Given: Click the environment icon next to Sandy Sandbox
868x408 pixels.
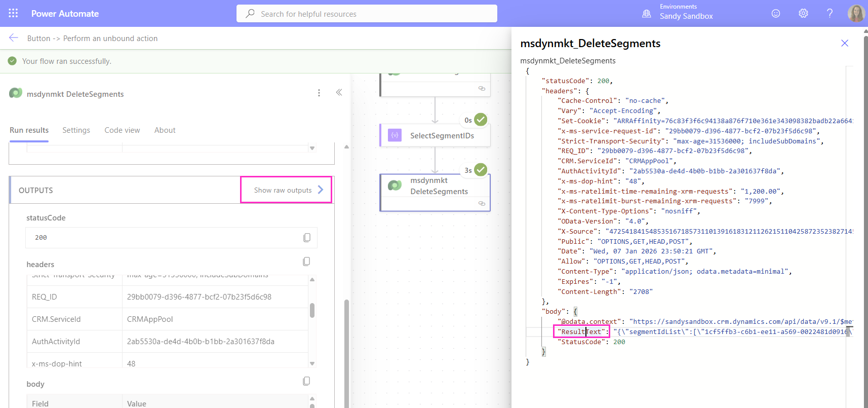Looking at the screenshot, I should tap(647, 14).
